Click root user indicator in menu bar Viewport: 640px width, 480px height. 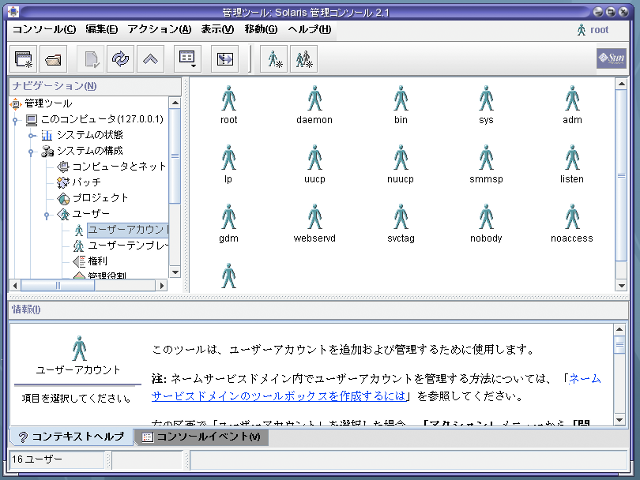pos(593,30)
